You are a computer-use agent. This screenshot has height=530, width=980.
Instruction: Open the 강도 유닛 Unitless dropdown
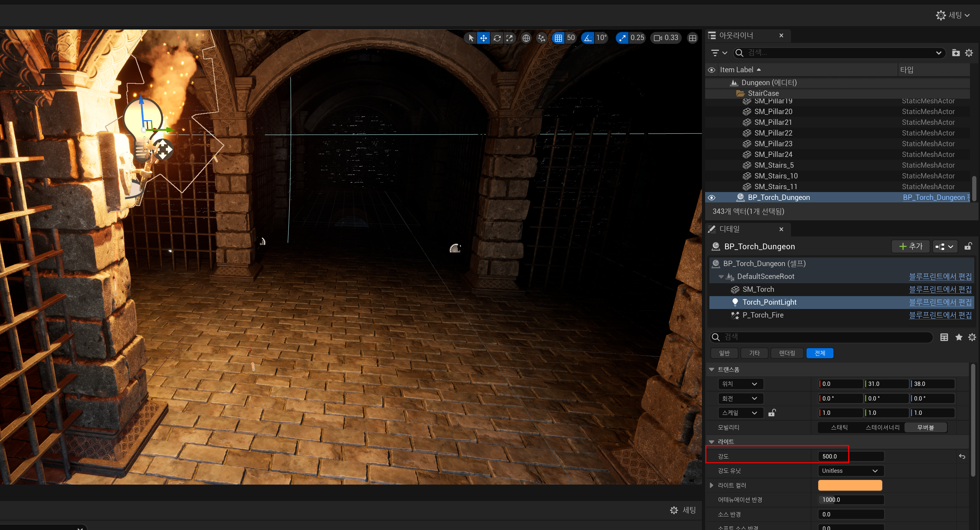click(x=850, y=471)
